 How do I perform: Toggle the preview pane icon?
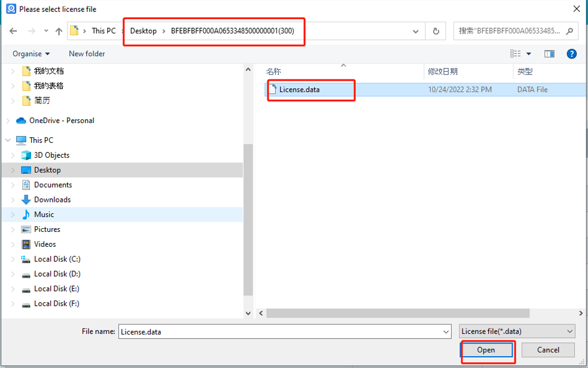point(549,54)
